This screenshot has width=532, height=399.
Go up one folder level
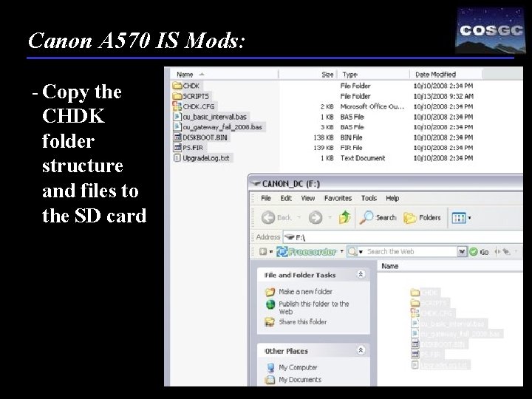[345, 217]
